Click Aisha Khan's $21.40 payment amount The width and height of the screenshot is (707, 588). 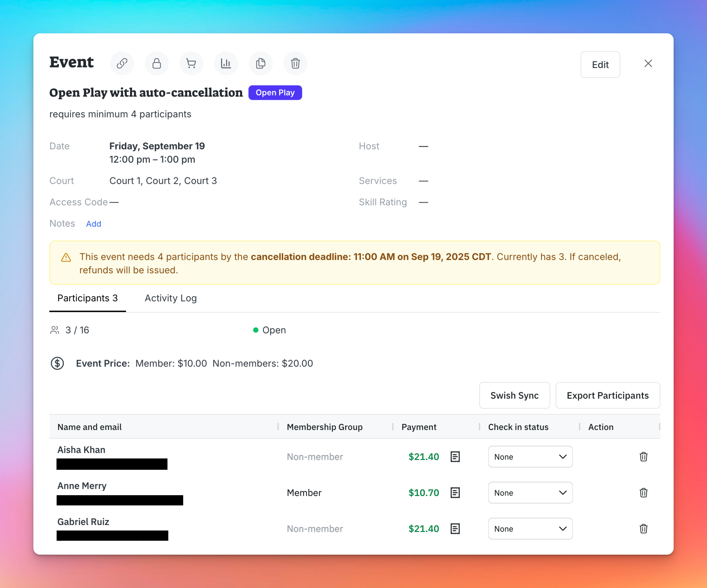click(x=424, y=457)
